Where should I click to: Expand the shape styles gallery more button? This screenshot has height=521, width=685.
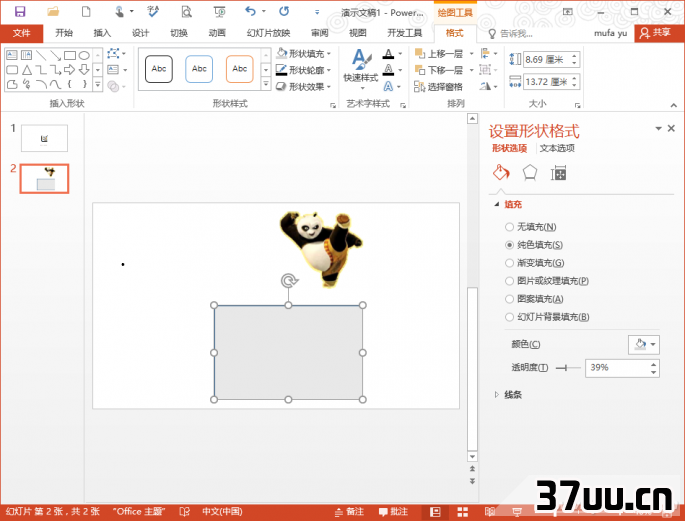click(266, 84)
